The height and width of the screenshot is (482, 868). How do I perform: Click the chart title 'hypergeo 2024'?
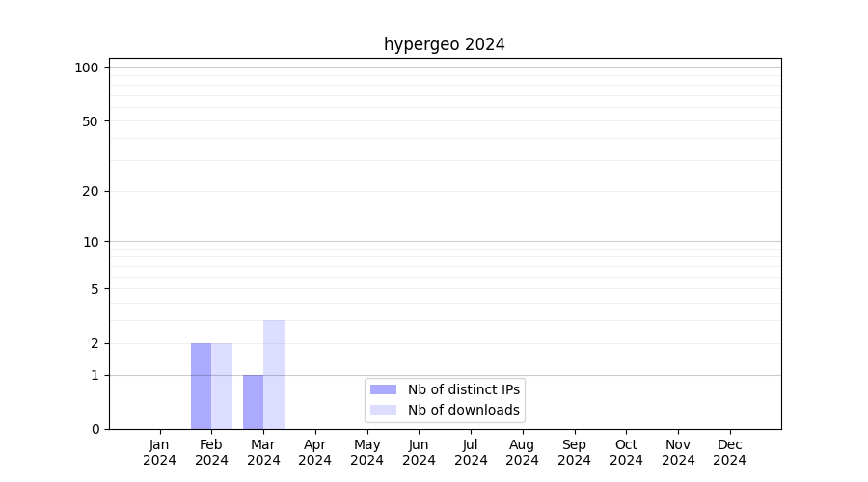pos(444,44)
